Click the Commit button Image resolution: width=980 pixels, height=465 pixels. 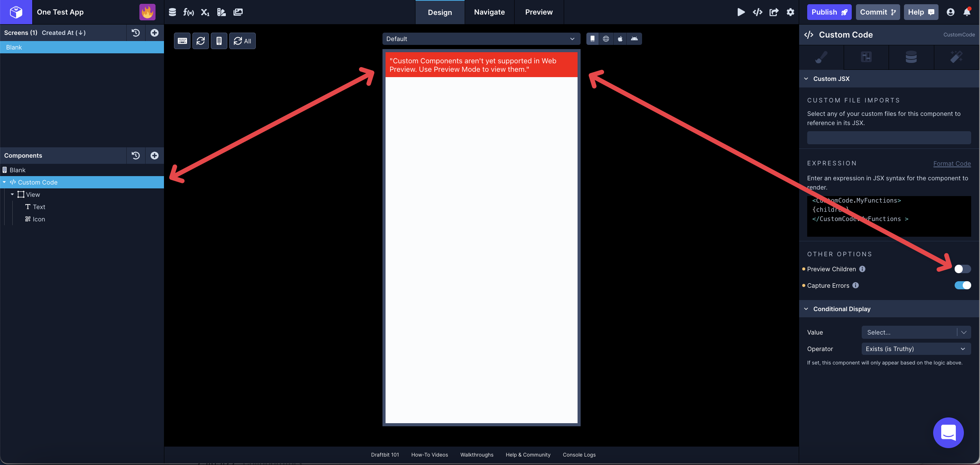coord(878,12)
